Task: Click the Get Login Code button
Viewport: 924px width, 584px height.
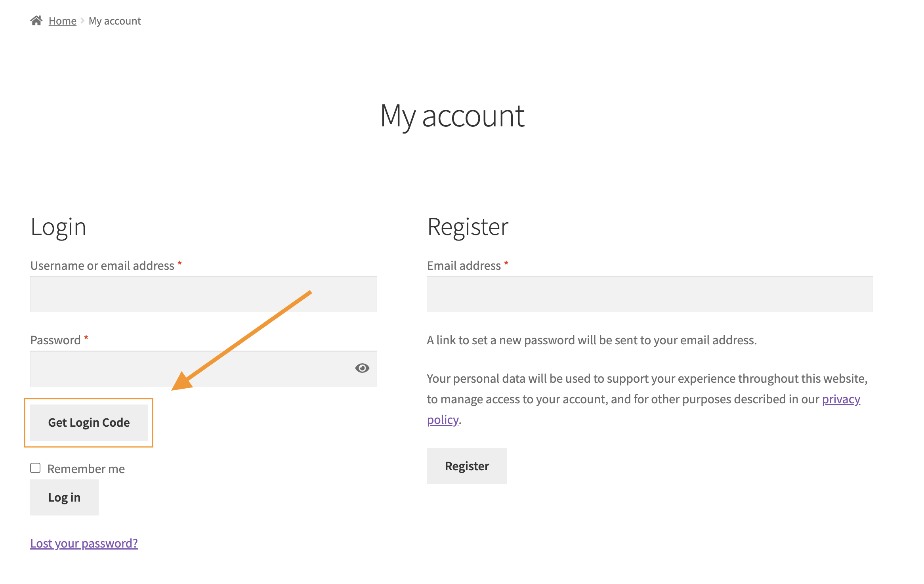Action: (x=89, y=422)
